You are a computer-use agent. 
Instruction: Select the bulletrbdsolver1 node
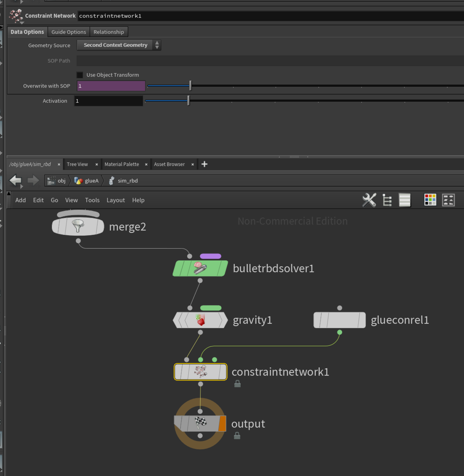[200, 268]
